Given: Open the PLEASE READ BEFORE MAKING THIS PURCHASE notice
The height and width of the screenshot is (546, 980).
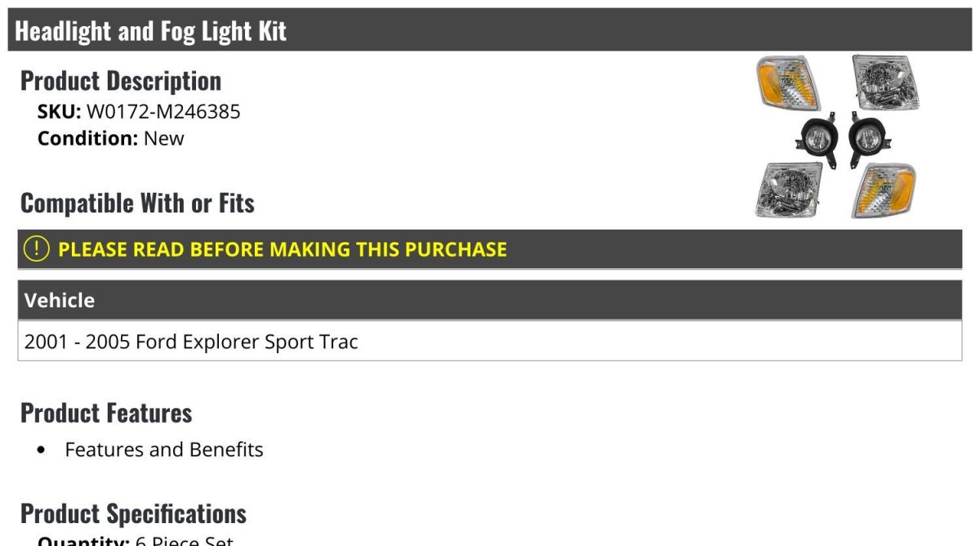Looking at the screenshot, I should pyautogui.click(x=283, y=249).
